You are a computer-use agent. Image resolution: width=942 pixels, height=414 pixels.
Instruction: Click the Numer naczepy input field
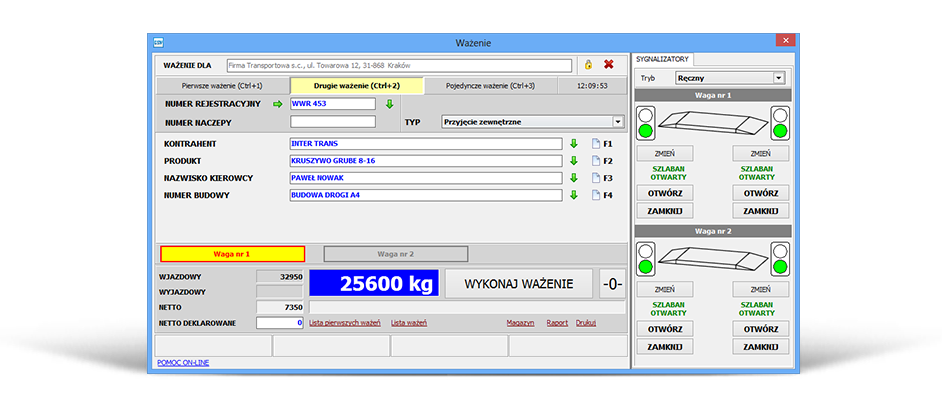(x=332, y=122)
